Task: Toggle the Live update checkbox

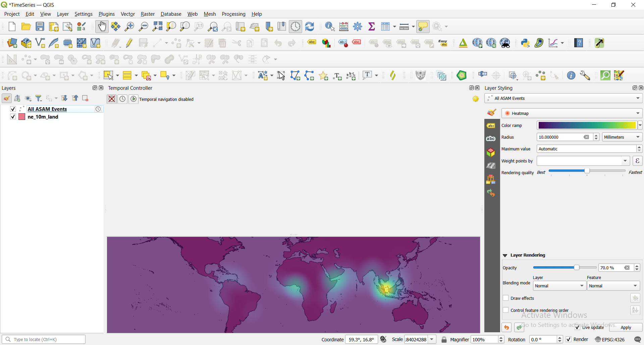Action: (577, 327)
